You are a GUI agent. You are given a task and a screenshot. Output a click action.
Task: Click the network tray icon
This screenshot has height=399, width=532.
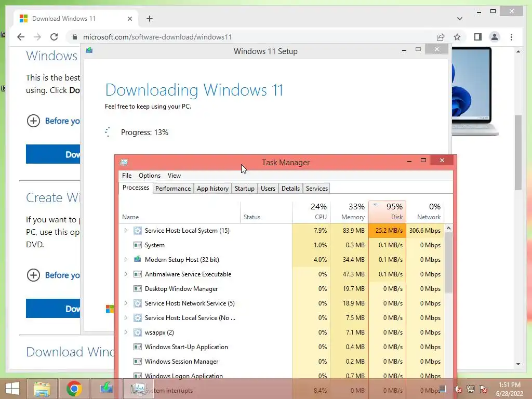tap(471, 389)
